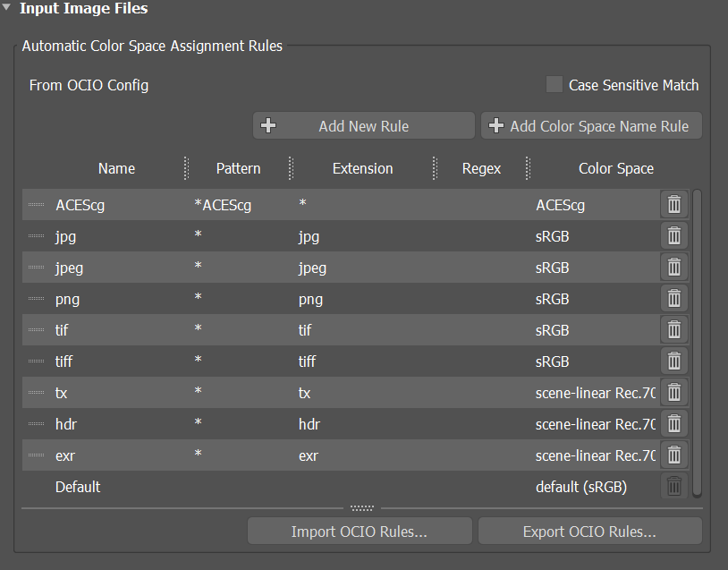
Task: Remove the jpeg rule via trash icon
Action: click(x=674, y=268)
